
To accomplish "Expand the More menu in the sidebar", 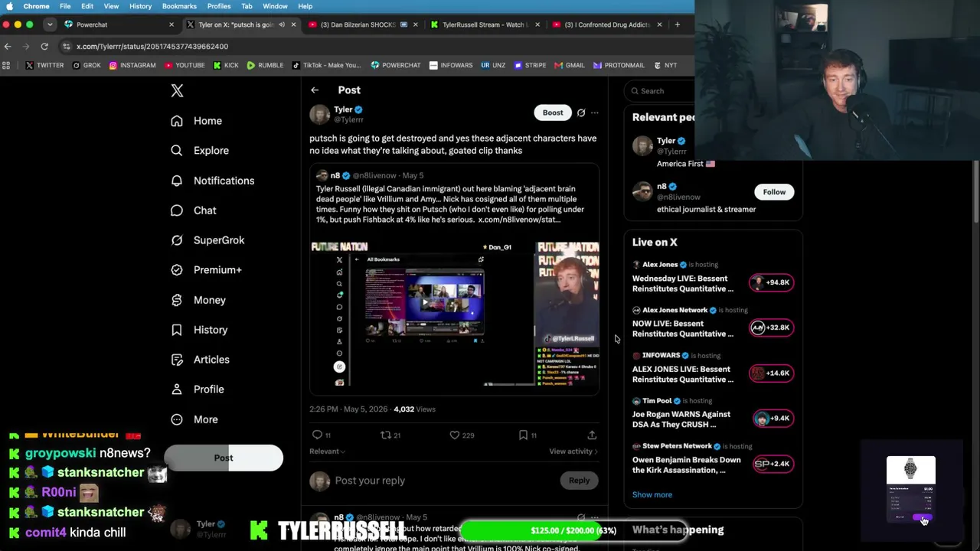I will click(195, 419).
